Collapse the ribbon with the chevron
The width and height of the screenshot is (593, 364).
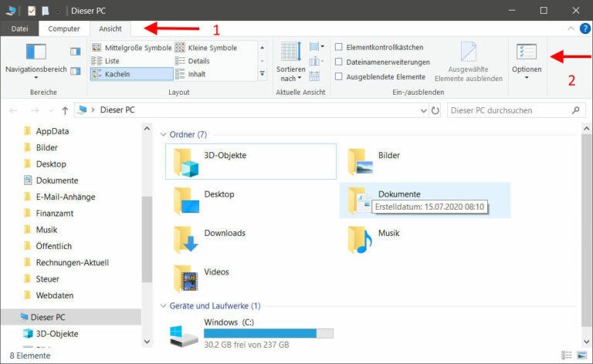click(571, 29)
